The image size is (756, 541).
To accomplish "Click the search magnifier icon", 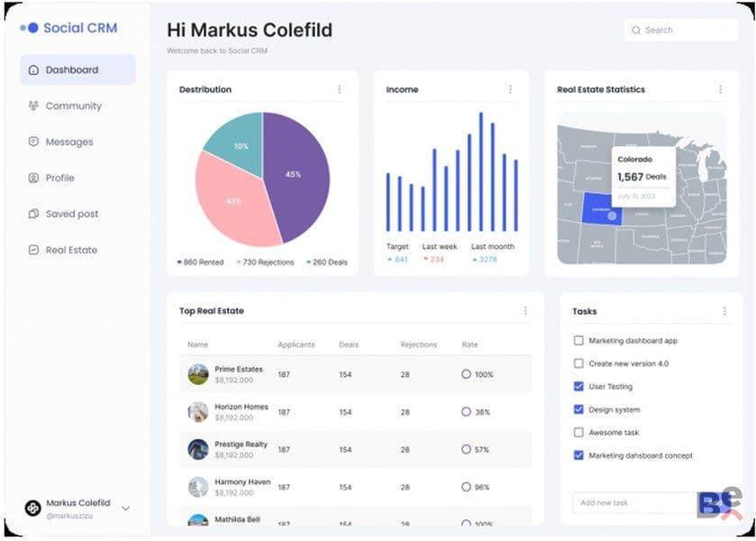I will coord(636,31).
